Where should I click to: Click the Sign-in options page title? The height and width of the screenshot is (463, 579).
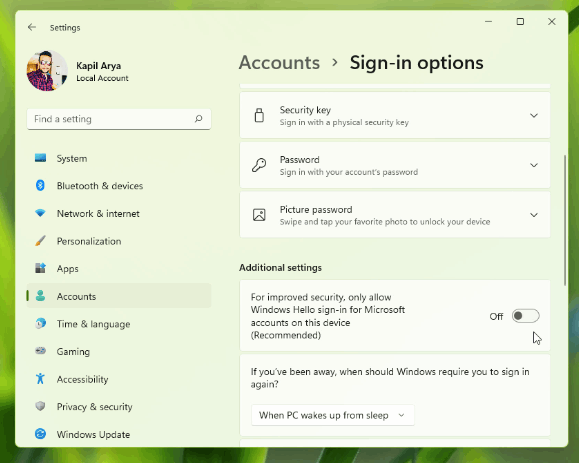[x=417, y=62]
